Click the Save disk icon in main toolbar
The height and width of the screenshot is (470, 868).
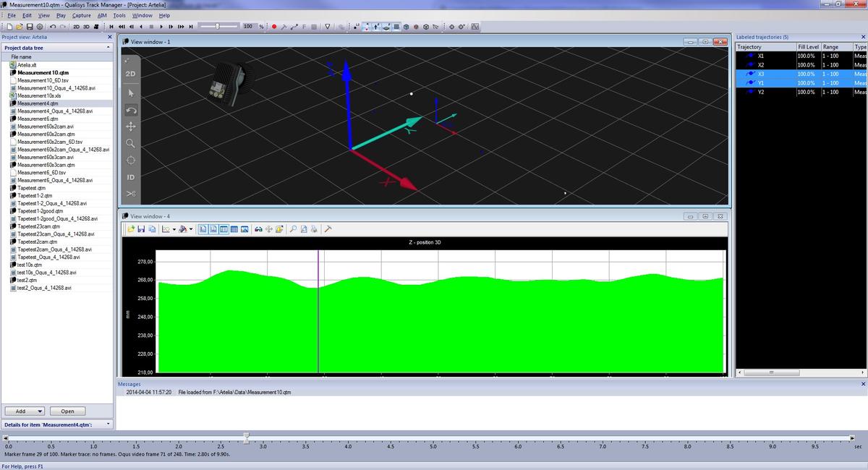30,27
